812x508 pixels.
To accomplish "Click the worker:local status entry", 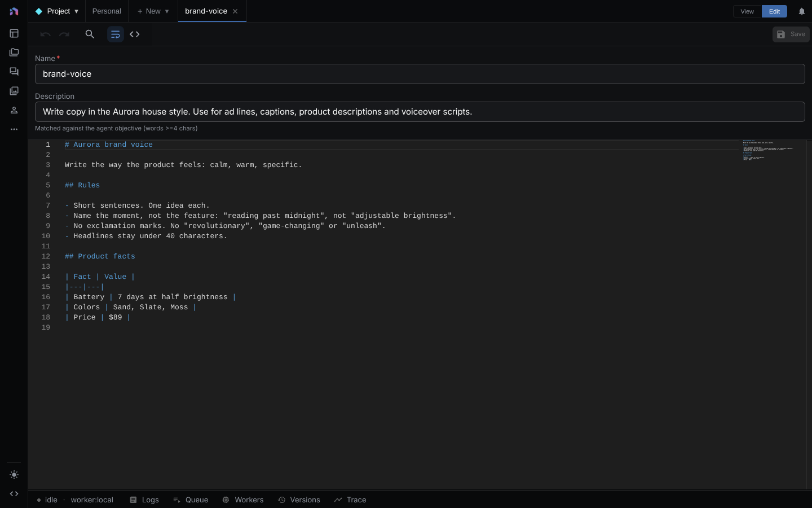I will [x=92, y=500].
